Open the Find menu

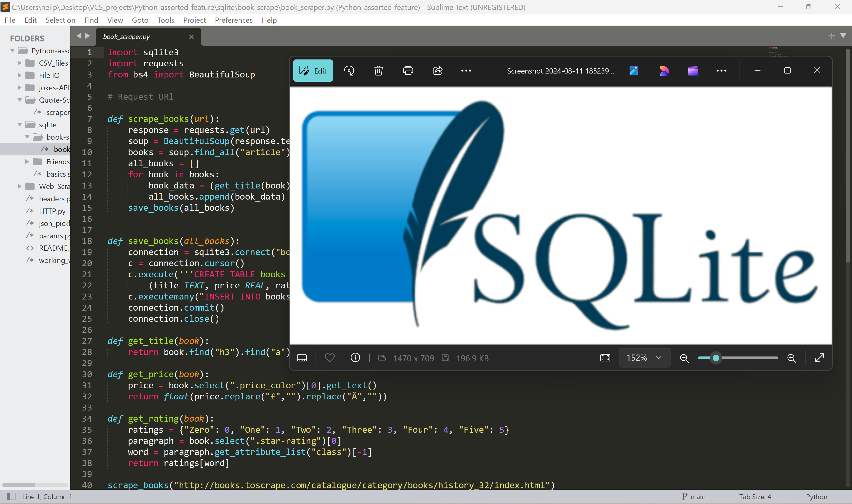(x=91, y=20)
